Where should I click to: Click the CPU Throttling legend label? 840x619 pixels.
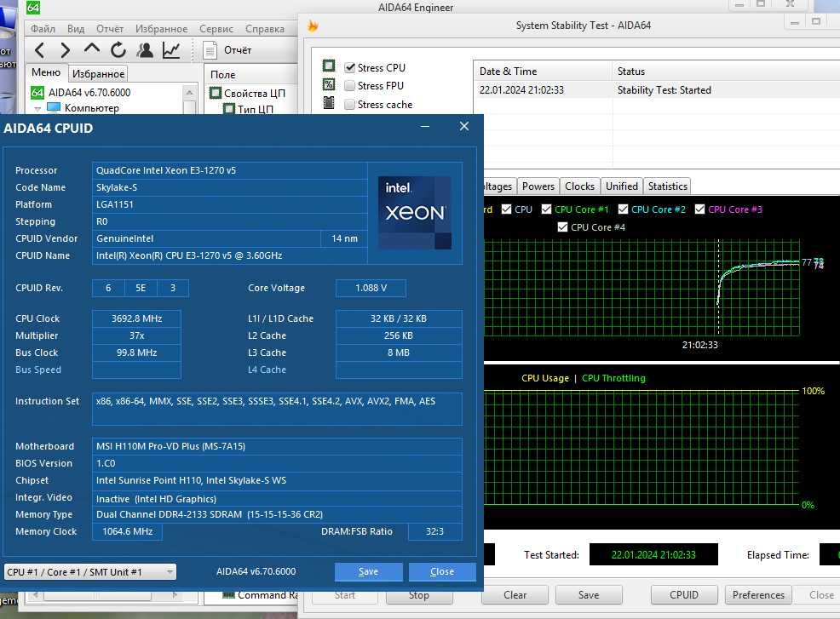(x=613, y=378)
